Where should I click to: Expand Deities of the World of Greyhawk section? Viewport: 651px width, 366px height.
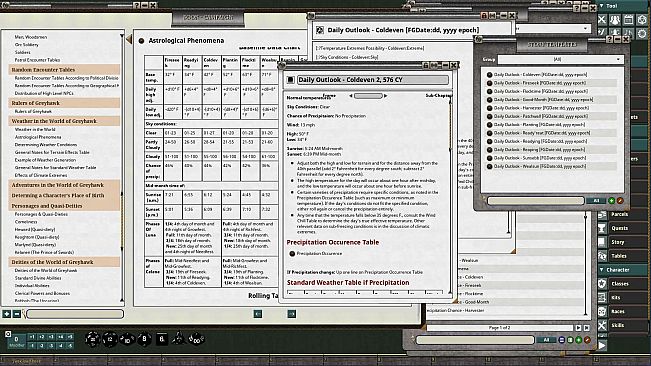point(64,262)
